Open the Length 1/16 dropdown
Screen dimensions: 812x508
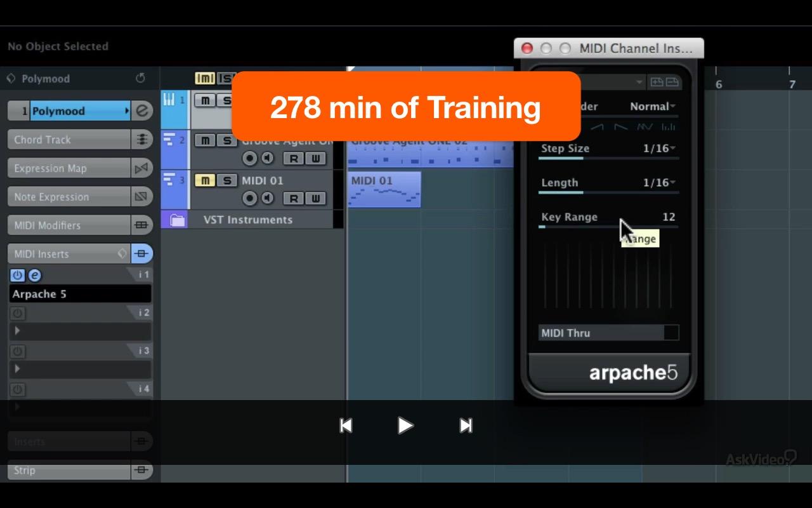659,182
